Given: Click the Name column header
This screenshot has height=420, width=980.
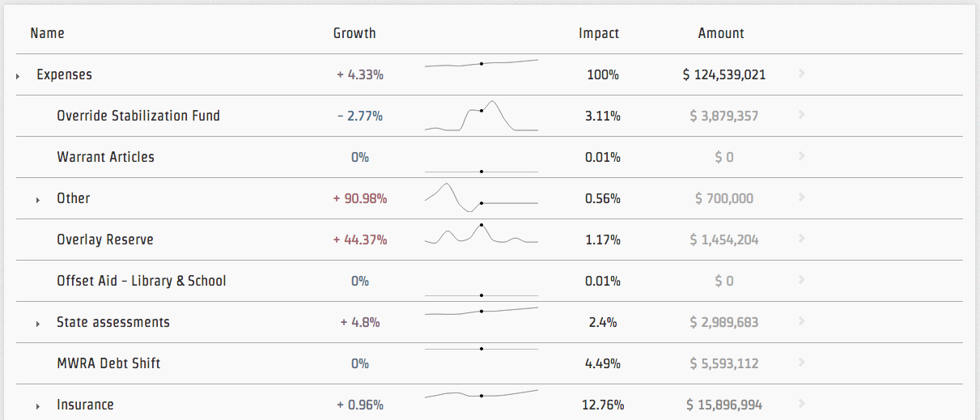Looking at the screenshot, I should 47,33.
